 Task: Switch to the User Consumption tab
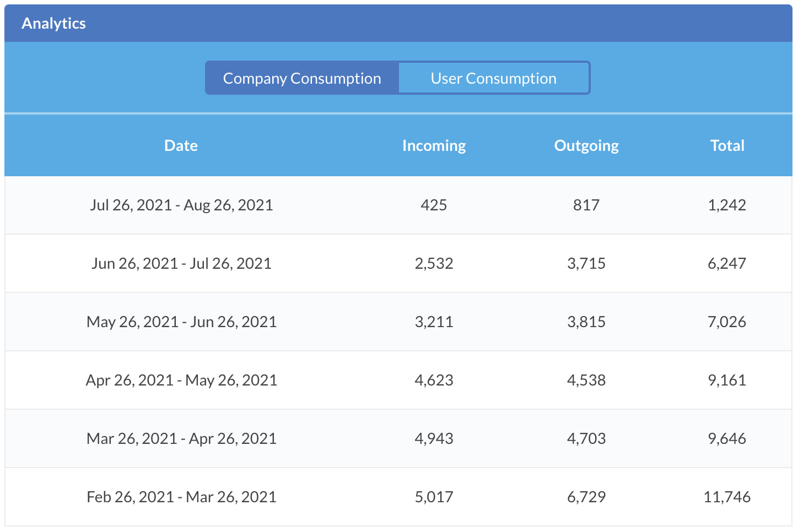pos(493,78)
